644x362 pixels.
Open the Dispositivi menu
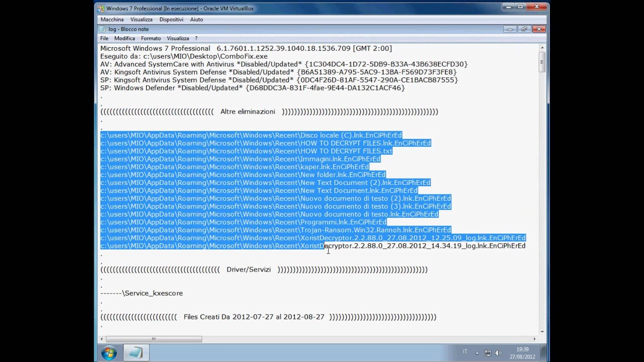[x=171, y=19]
